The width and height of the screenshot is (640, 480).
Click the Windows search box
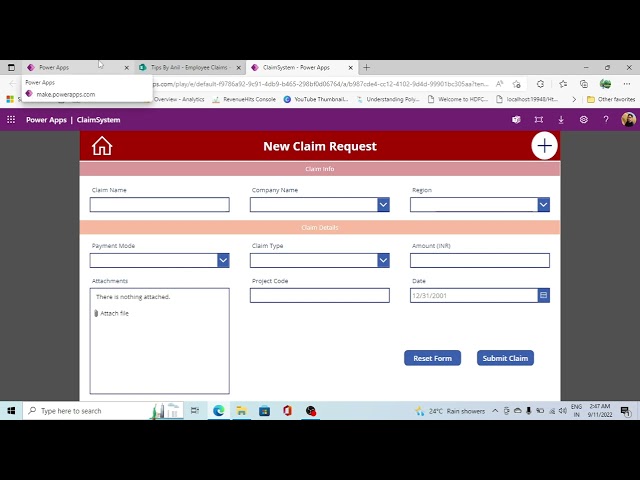coord(103,411)
